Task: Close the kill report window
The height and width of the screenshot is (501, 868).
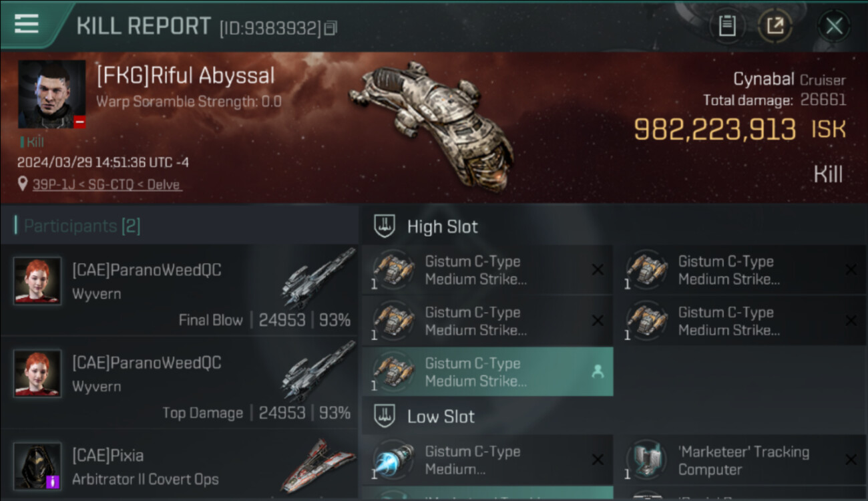Action: [x=833, y=26]
